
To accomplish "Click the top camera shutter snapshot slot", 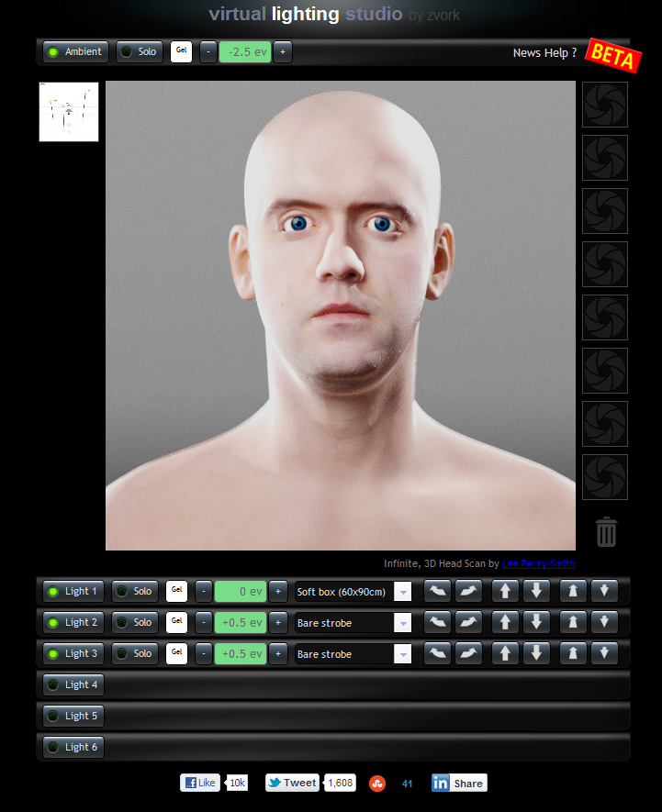I will 605,105.
